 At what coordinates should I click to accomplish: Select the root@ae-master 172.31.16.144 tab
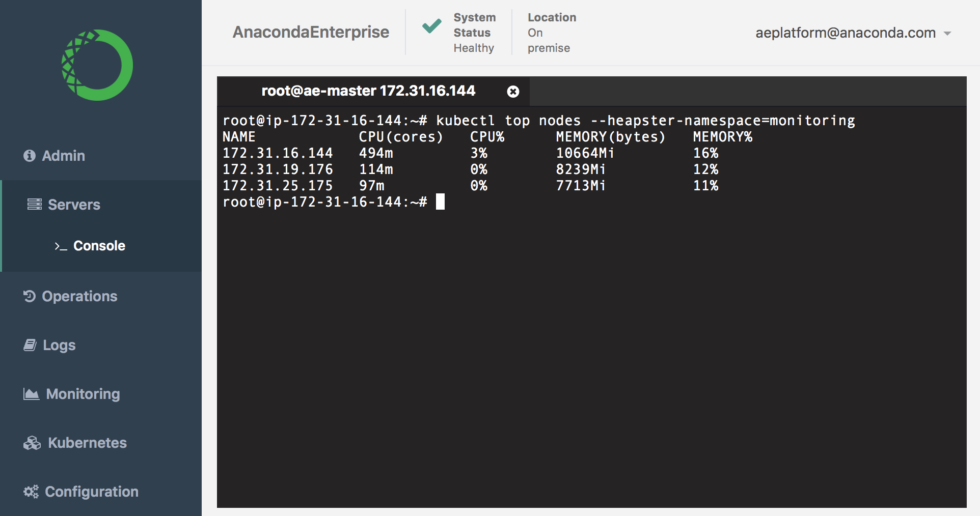click(368, 91)
